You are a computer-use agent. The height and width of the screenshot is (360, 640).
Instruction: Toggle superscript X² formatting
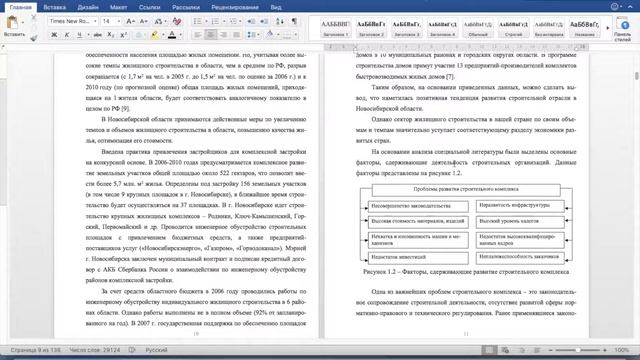(x=123, y=35)
